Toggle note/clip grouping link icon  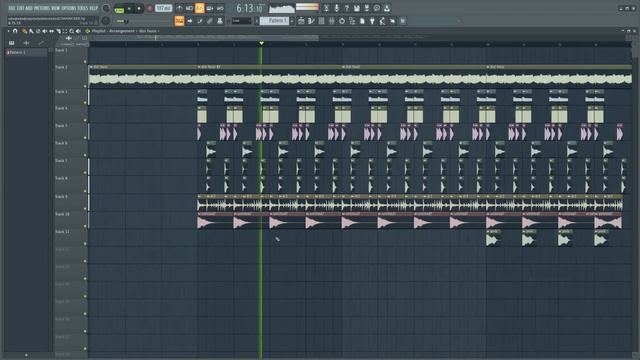pyautogui.click(x=210, y=21)
